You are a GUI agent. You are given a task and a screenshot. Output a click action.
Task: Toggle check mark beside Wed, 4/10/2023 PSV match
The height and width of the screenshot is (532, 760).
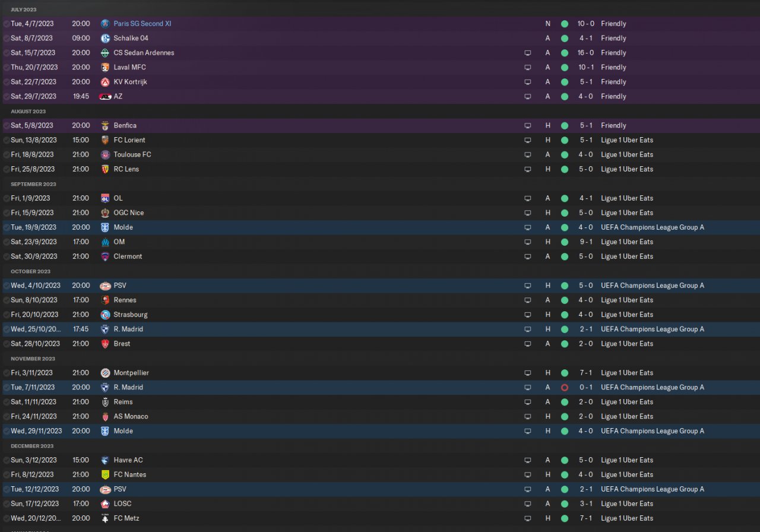[6, 286]
